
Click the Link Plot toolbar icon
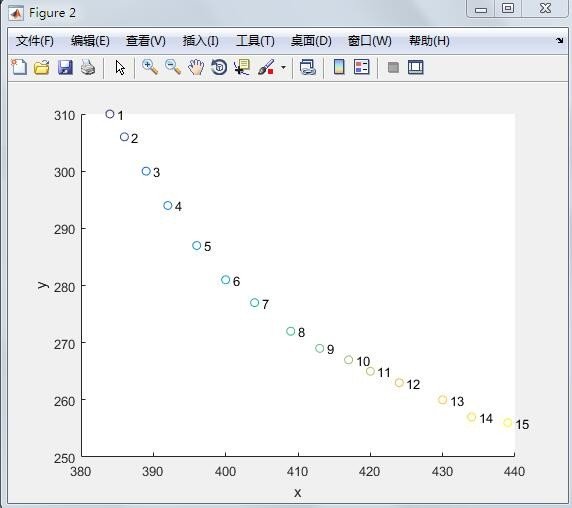point(307,67)
